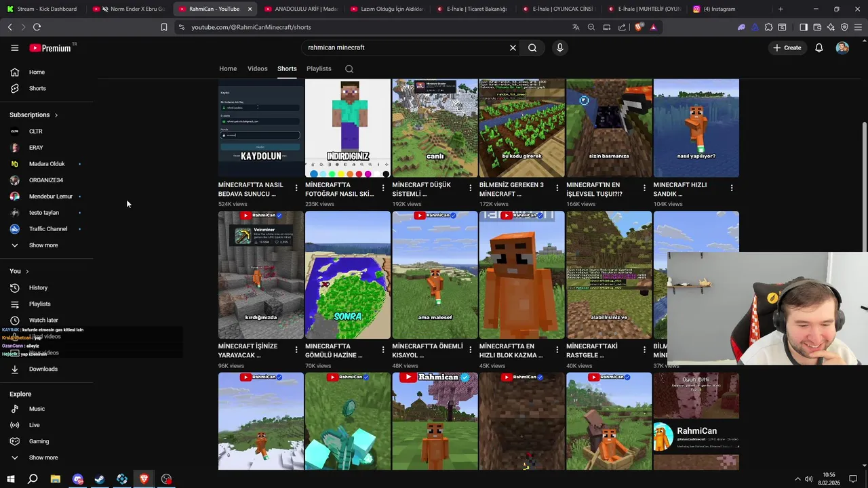The image size is (868, 488).
Task: Switch to the ANADOLULU ARİF browser tab
Action: [300, 9]
